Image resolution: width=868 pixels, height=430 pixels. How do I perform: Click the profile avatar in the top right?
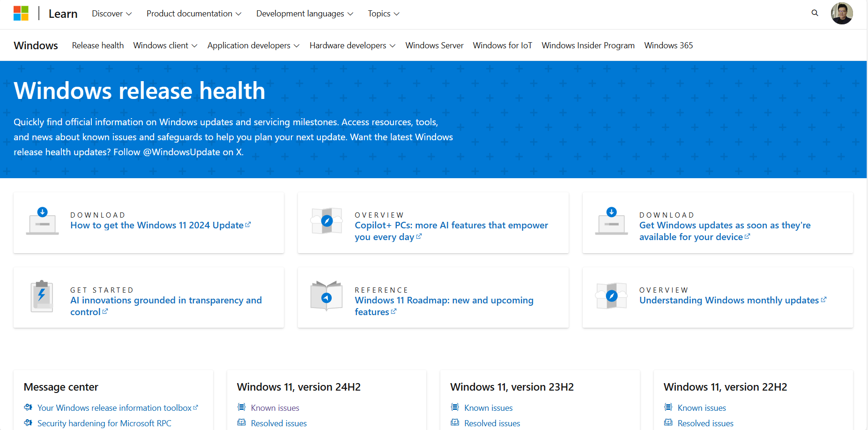point(842,13)
